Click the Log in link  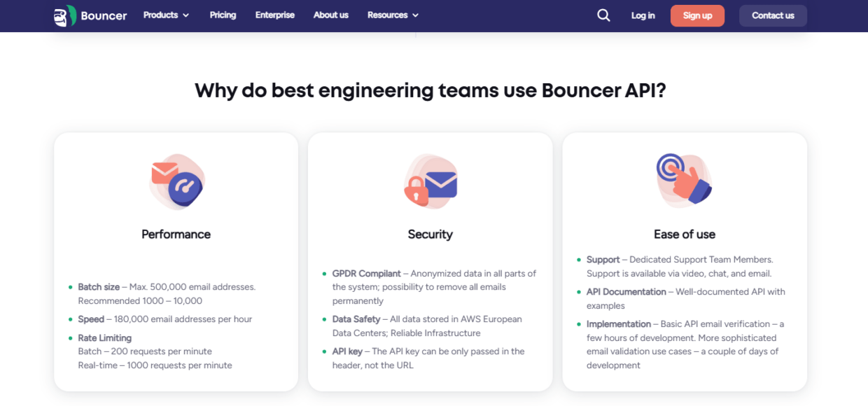pos(643,15)
